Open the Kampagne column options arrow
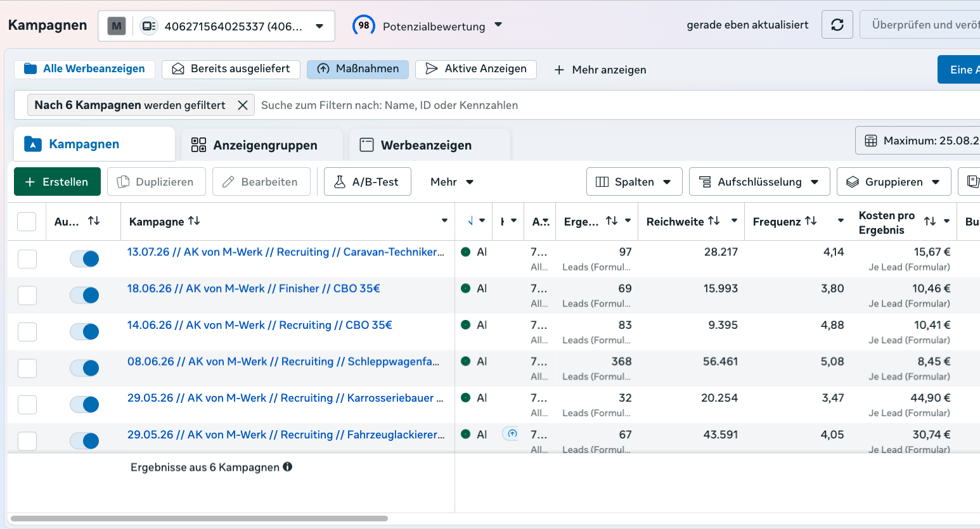This screenshot has width=980, height=529. [444, 221]
